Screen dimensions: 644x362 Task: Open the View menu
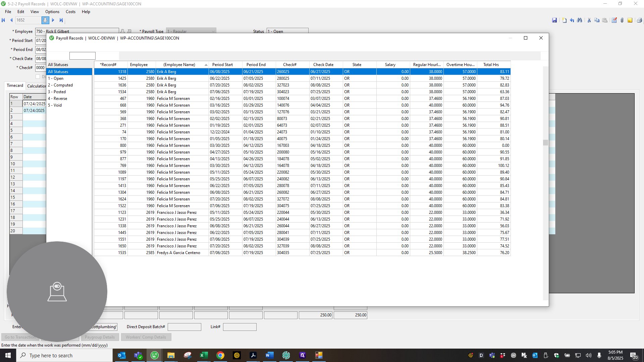click(35, 12)
